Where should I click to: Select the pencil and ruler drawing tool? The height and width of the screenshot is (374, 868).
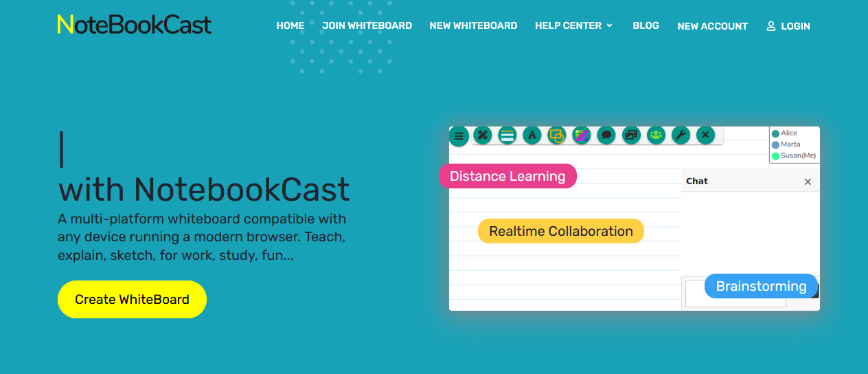[483, 135]
